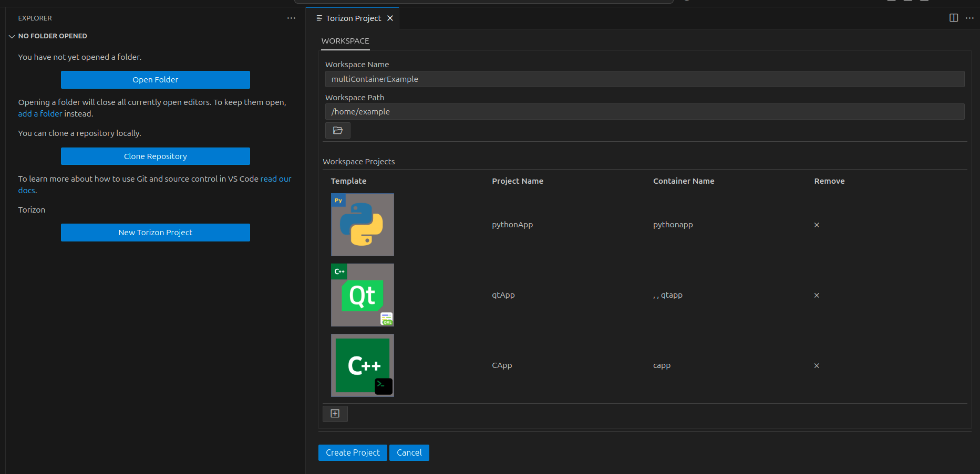Click the Open Folder button
The image size is (980, 474).
(x=155, y=80)
